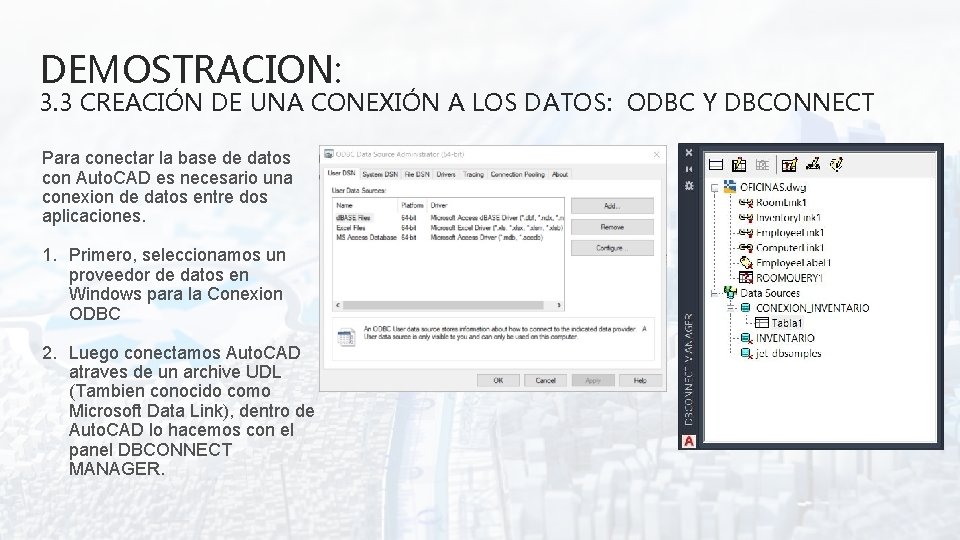The image size is (960, 540).
Task: Click the Edit Table toolbar icon
Action: (x=739, y=164)
